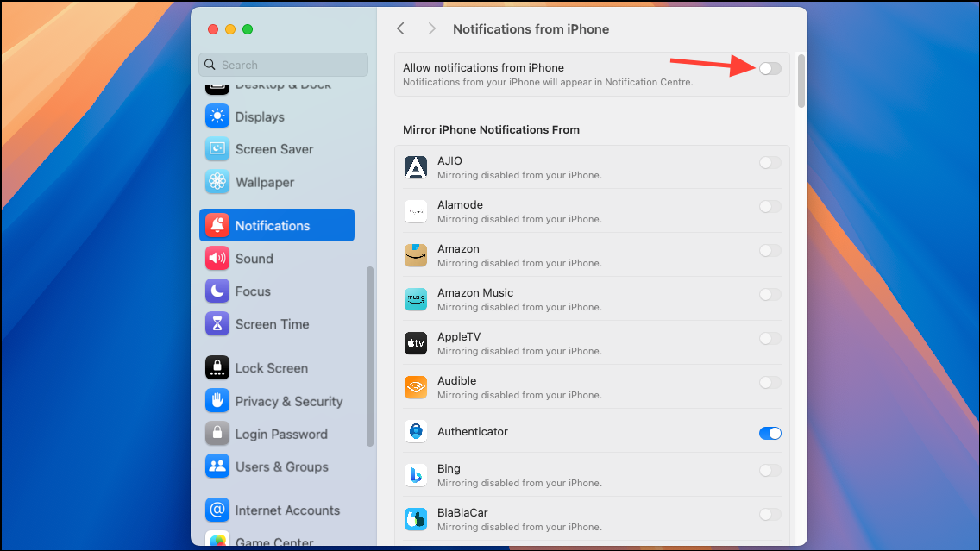Screen dimensions: 980x551
Task: Toggle Bing notification mirroring
Action: (770, 471)
